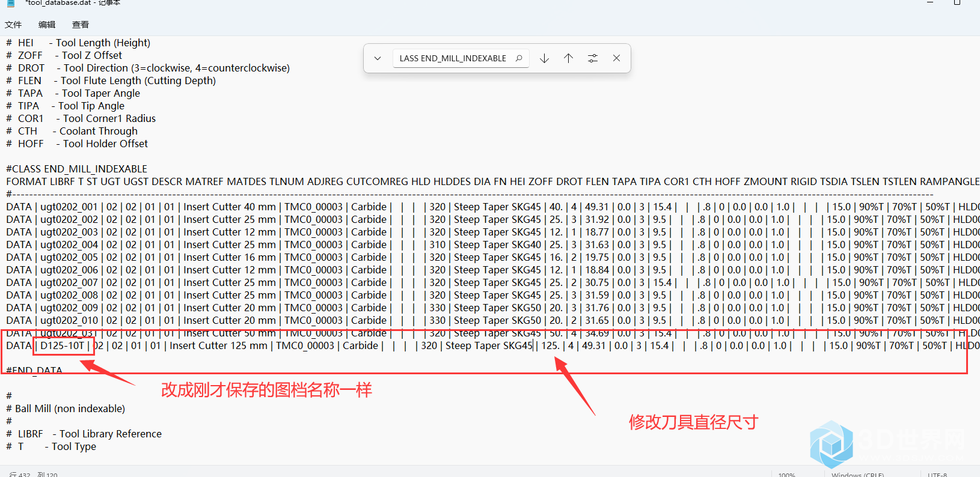Close the find bar
Screen dimensions: 980x477
coord(616,58)
